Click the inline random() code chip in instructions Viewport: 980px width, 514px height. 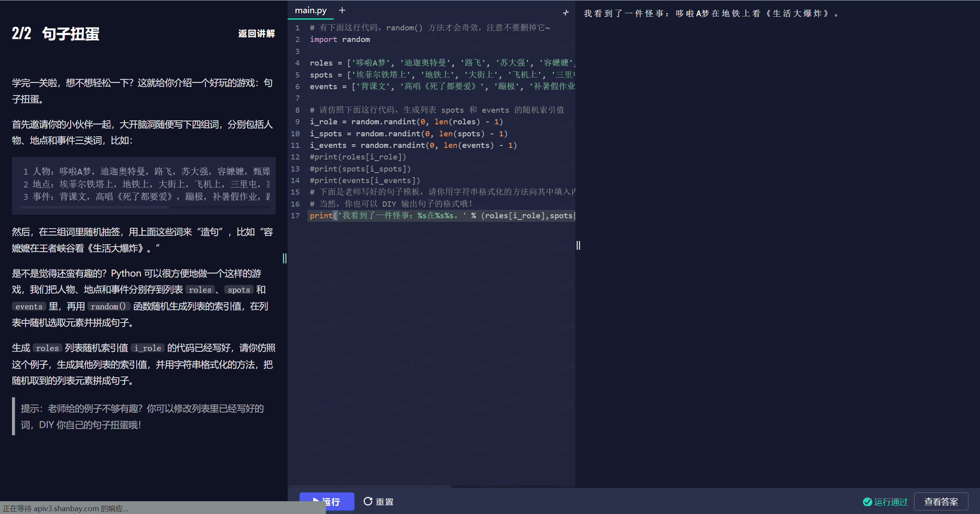click(x=108, y=307)
